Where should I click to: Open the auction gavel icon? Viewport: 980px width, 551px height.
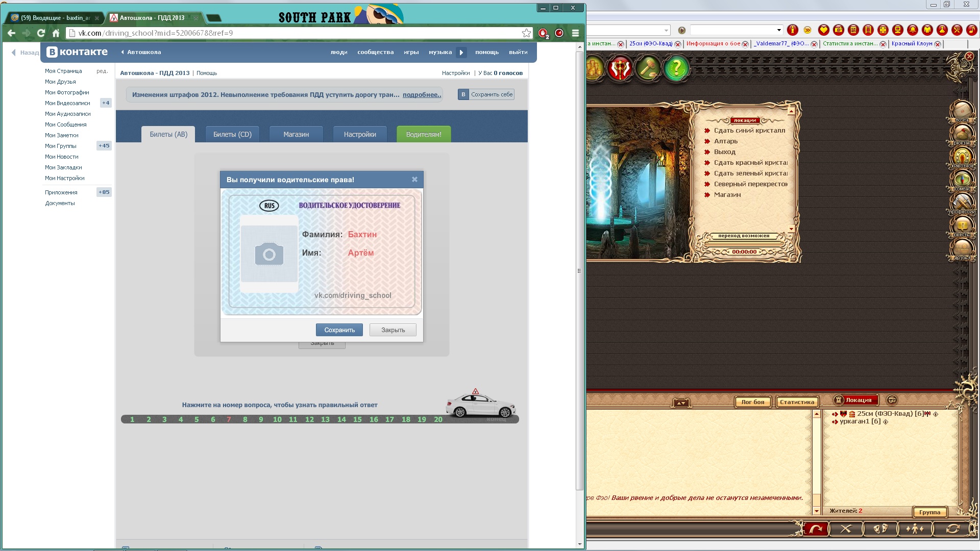click(x=648, y=68)
